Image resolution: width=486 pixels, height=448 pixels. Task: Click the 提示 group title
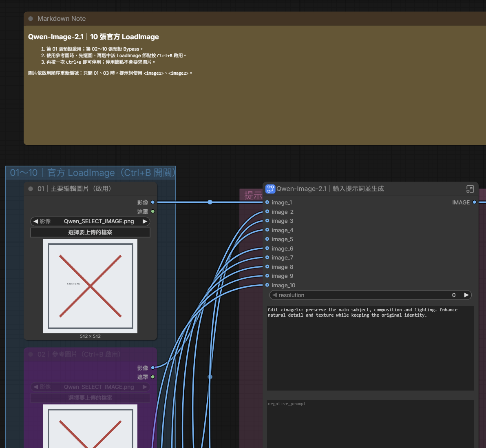pyautogui.click(x=253, y=195)
